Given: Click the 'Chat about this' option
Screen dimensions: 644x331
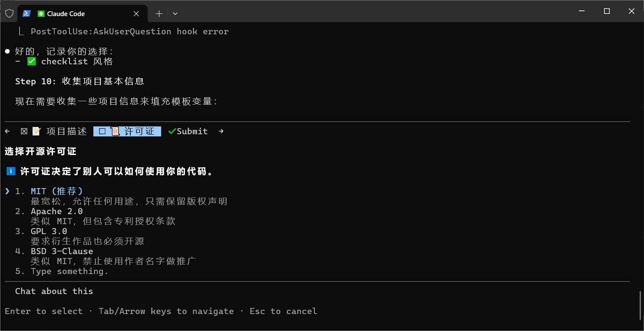Looking at the screenshot, I should 54,291.
